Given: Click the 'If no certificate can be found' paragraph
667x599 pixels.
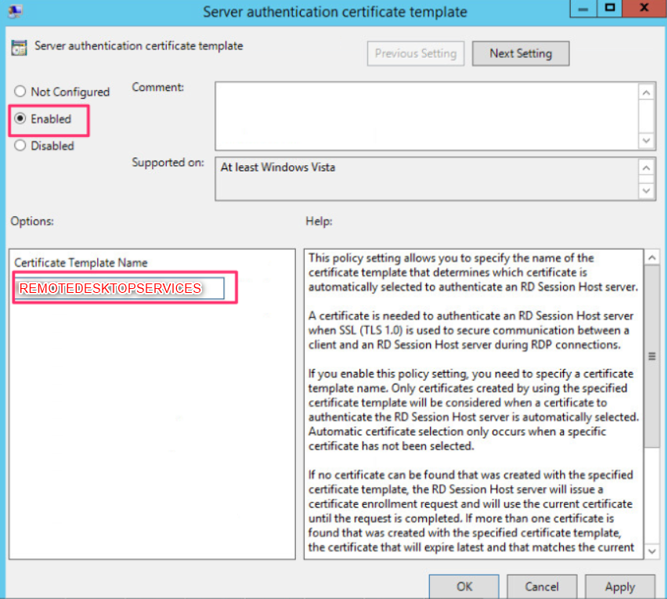Looking at the screenshot, I should click(x=471, y=511).
